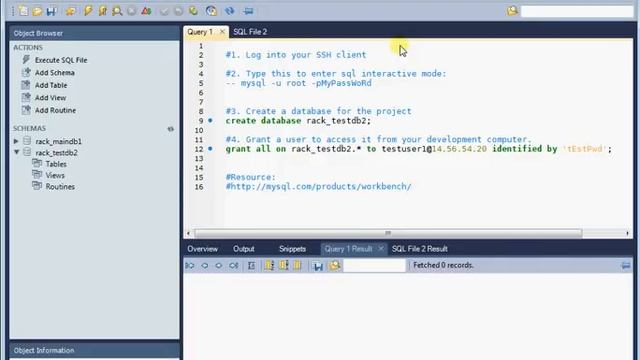This screenshot has width=640, height=360.
Task: Click statement marker dot on line 9
Action: click(x=210, y=121)
